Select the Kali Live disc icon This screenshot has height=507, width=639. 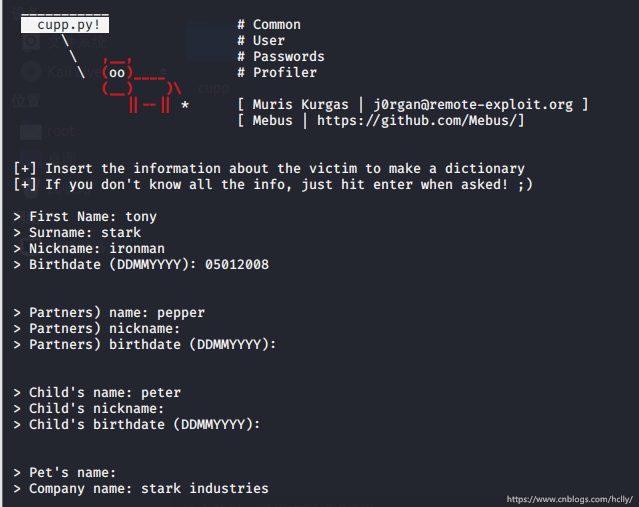(30, 72)
